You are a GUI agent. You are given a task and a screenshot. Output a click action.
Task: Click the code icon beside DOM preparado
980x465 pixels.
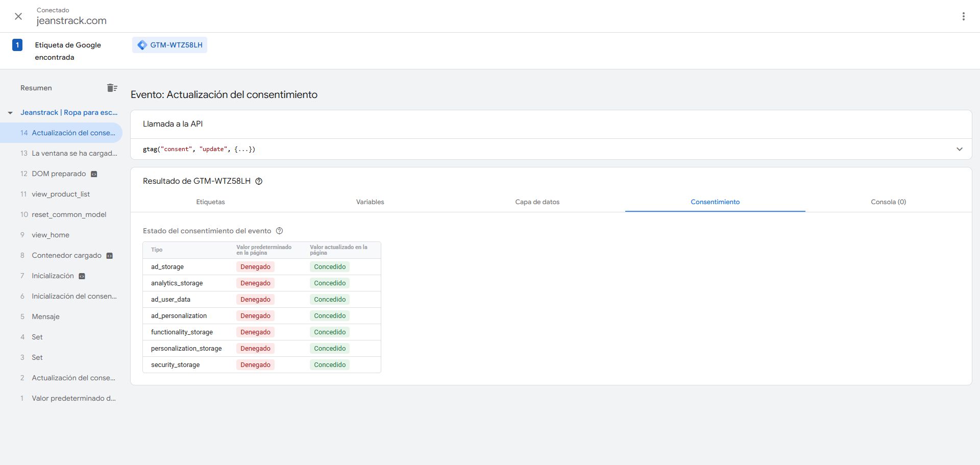tap(94, 174)
